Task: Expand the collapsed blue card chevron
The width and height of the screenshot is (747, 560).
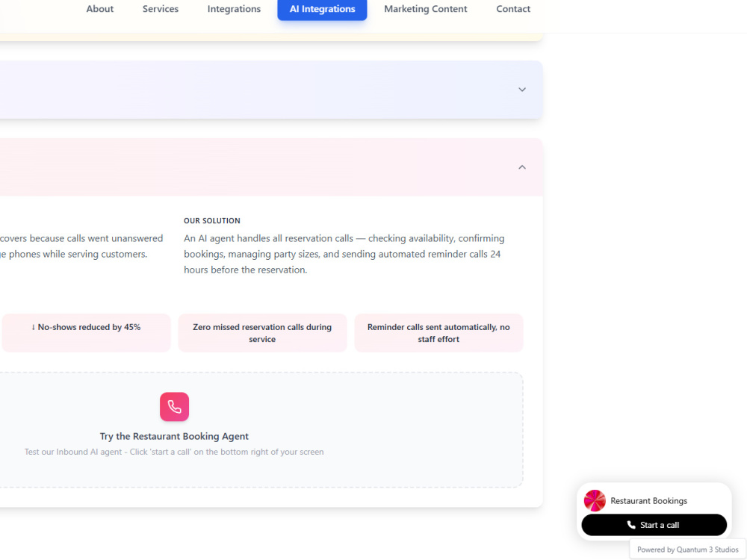Action: pyautogui.click(x=522, y=90)
